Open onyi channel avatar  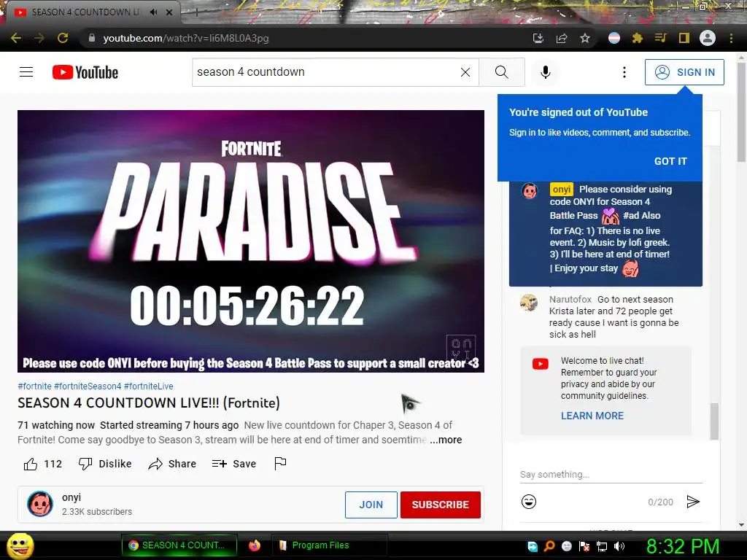pos(39,504)
